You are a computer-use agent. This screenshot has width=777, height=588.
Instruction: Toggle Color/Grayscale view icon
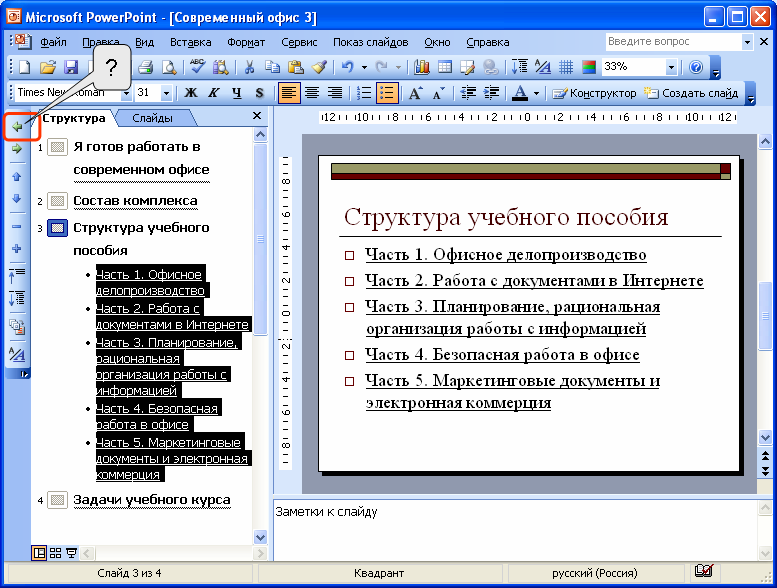[x=589, y=67]
